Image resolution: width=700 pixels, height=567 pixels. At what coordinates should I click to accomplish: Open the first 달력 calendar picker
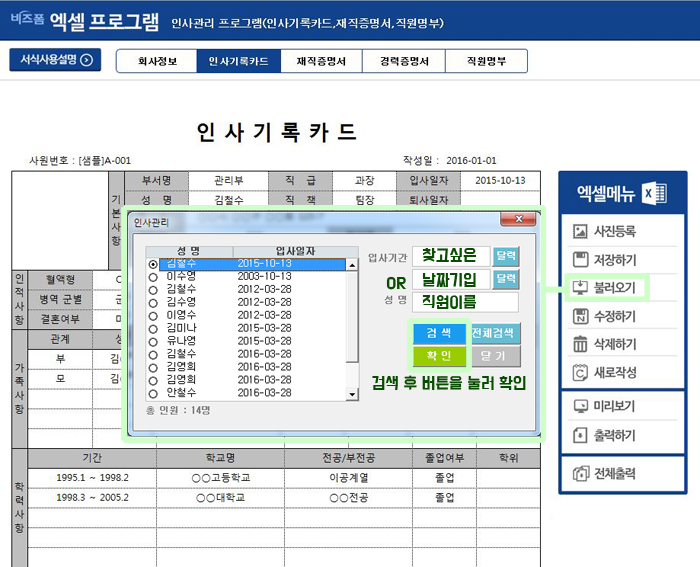coord(506,256)
